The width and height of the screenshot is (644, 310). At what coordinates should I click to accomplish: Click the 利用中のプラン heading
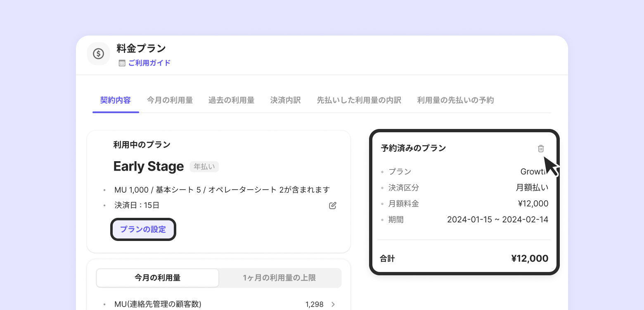(142, 145)
